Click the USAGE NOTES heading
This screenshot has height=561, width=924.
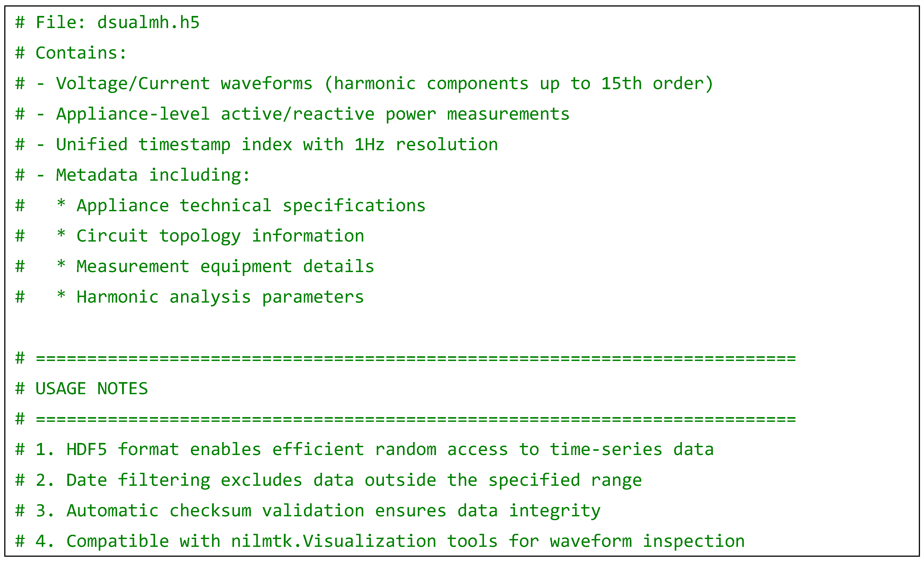(92, 389)
